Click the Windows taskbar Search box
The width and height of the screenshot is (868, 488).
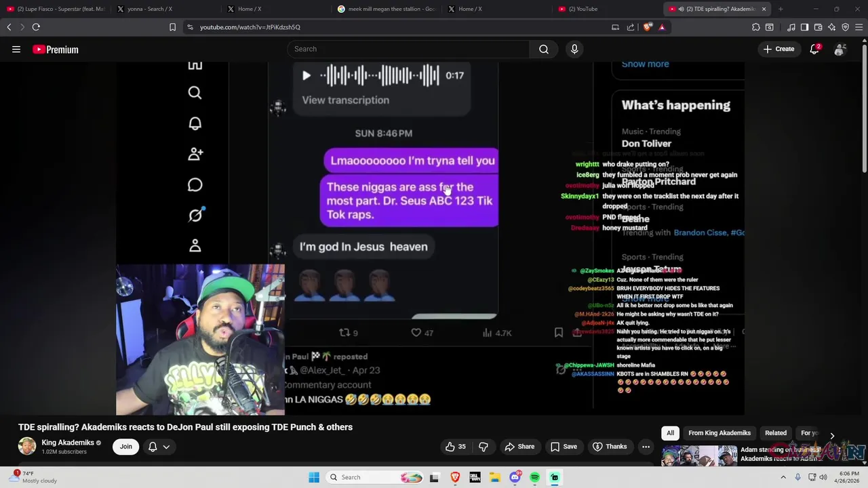374,477
